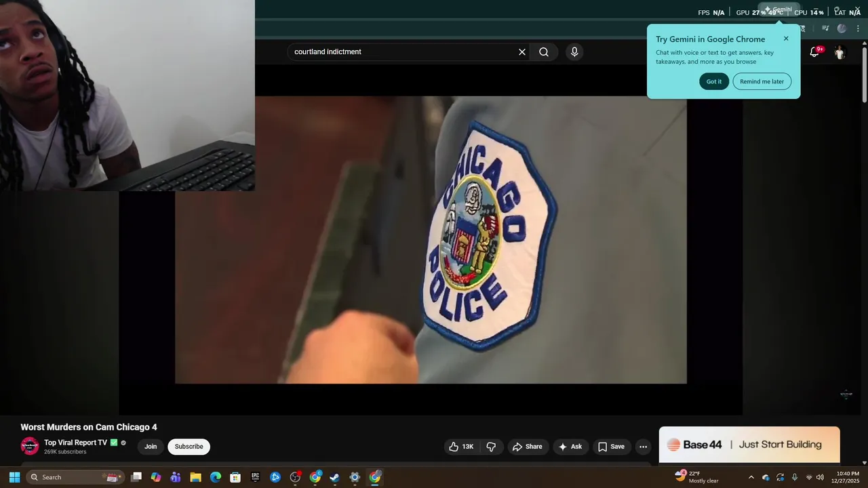Open volume speaker tray icon
The image size is (868, 488).
pos(820,477)
